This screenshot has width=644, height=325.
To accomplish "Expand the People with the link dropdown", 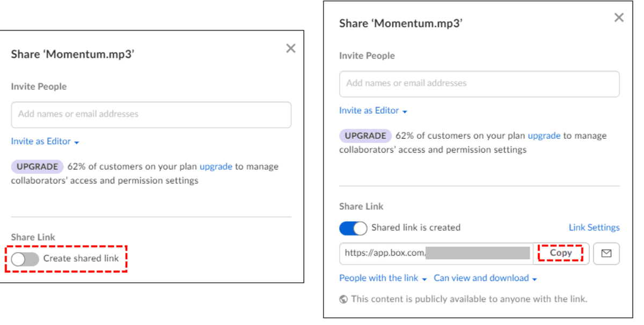I will pos(383,278).
